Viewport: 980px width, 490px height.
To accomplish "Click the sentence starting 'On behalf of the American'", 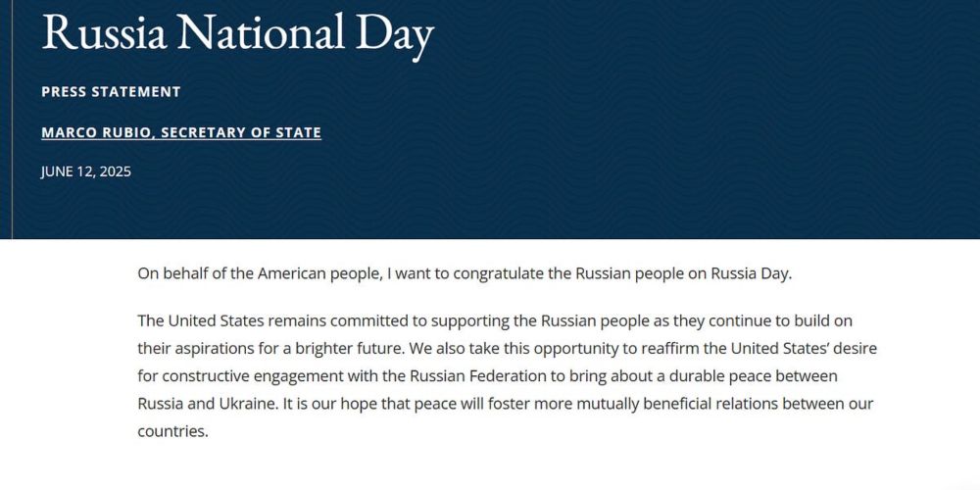I will [465, 274].
